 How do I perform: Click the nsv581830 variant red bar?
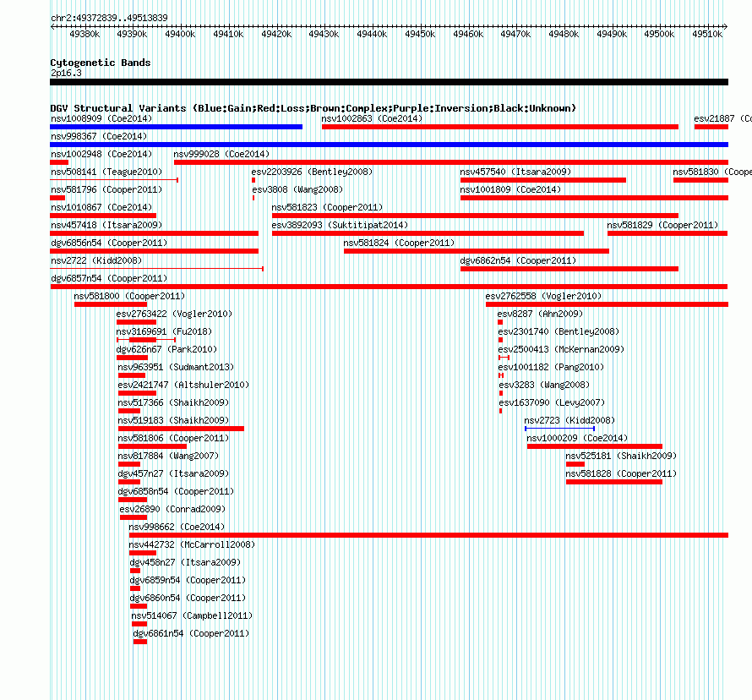coord(700,180)
